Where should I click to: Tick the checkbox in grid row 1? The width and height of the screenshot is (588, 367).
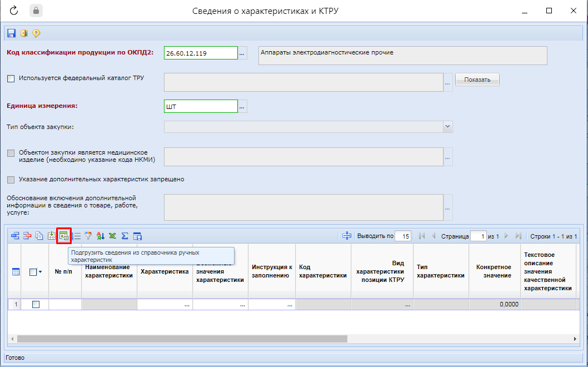point(36,304)
